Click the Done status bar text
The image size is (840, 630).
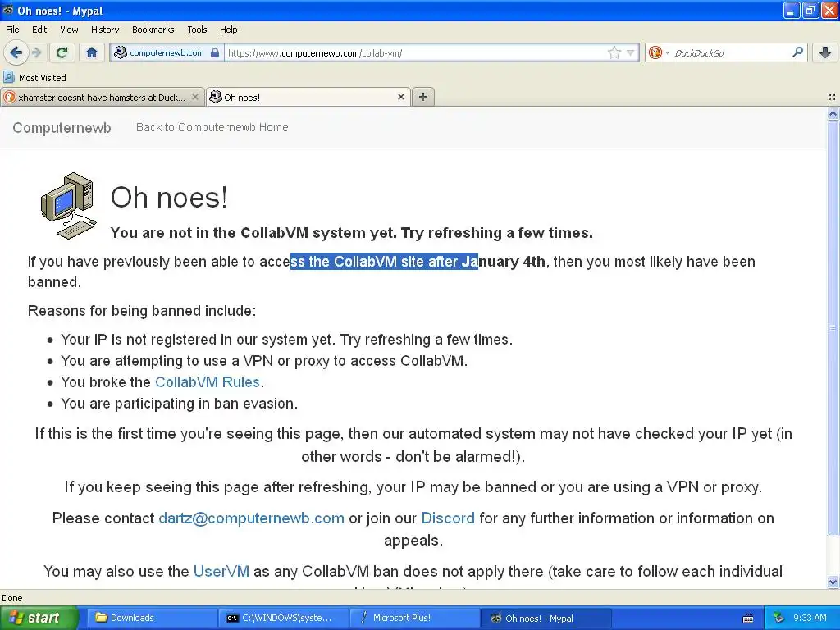click(x=11, y=598)
